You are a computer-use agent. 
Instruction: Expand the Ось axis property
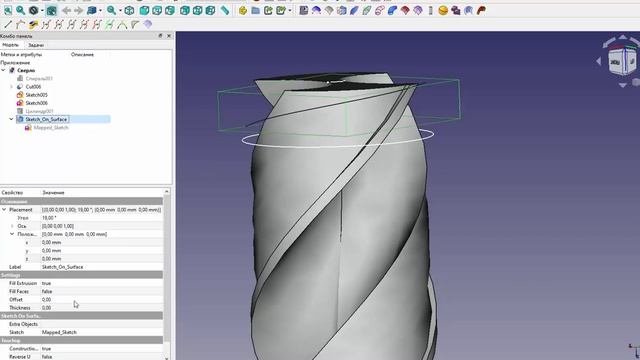point(12,226)
